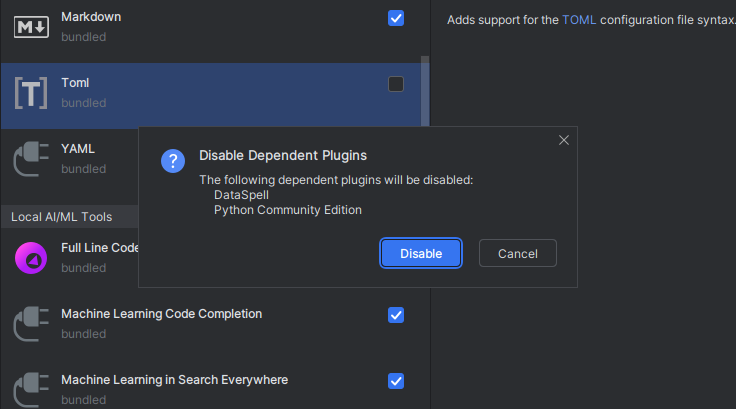Select the YAML plugin name text
This screenshot has height=410, width=736.
pos(78,149)
